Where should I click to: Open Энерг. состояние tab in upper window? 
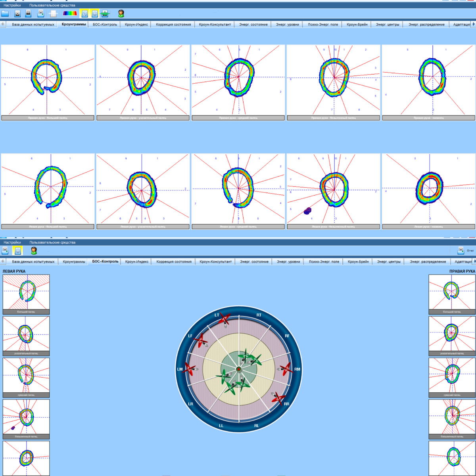[253, 24]
